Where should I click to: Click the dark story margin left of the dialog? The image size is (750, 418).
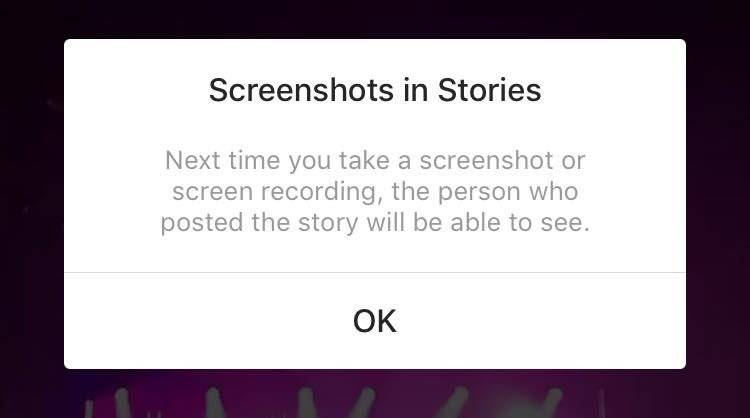tap(32, 204)
